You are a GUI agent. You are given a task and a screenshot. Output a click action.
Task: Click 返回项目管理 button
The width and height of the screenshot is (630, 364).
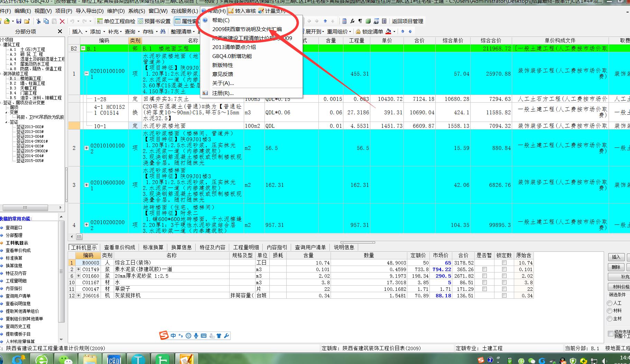click(x=407, y=21)
